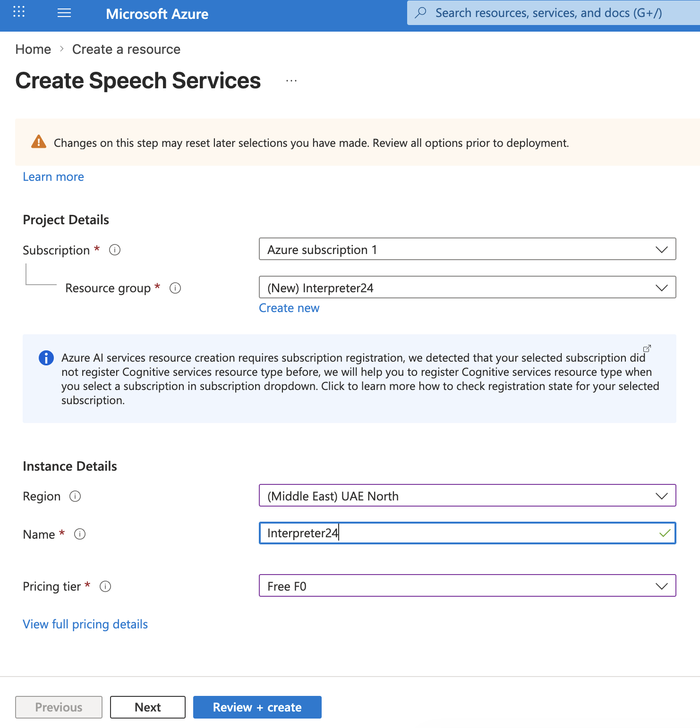Click the Pricing tier info tooltip icon
Image resolution: width=700 pixels, height=728 pixels.
click(105, 586)
